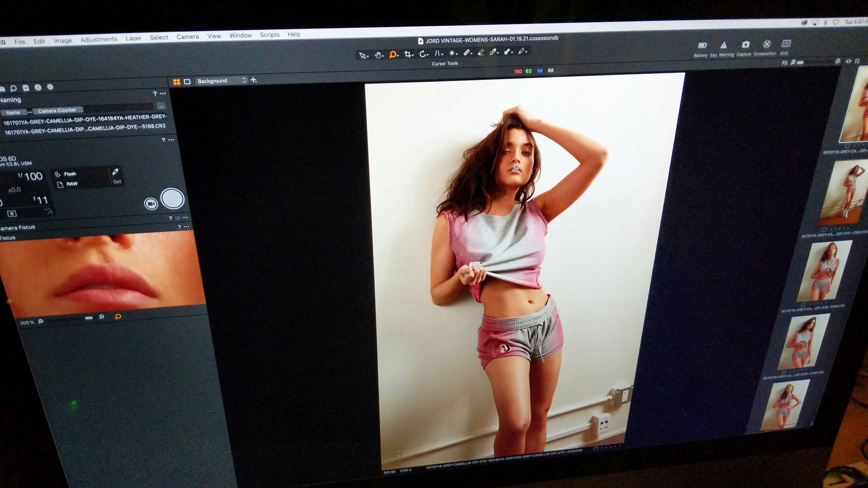Open the Background layer dropdown
868x488 pixels.
point(221,81)
